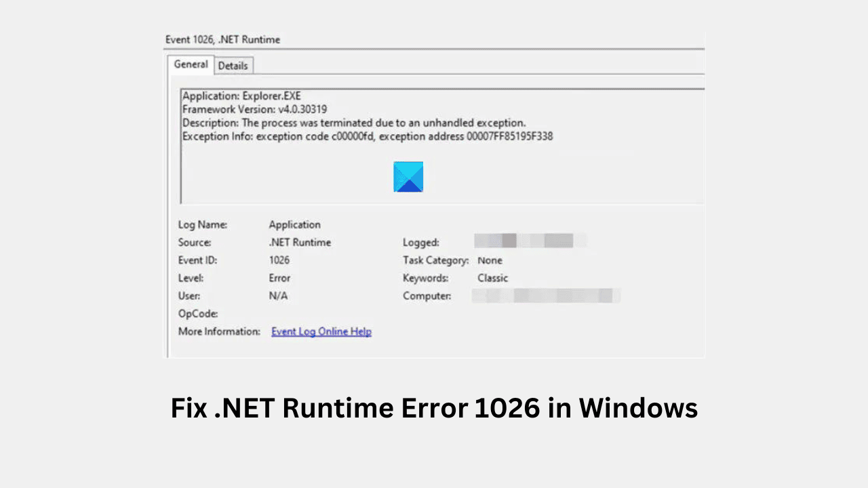Click the User value "N/A"

pyautogui.click(x=278, y=296)
